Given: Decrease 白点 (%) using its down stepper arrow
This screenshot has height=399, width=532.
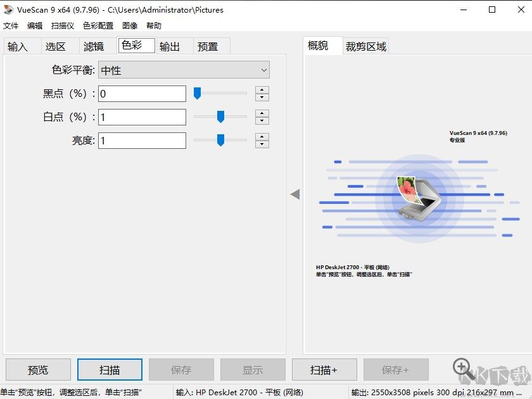Looking at the screenshot, I should click(x=262, y=120).
